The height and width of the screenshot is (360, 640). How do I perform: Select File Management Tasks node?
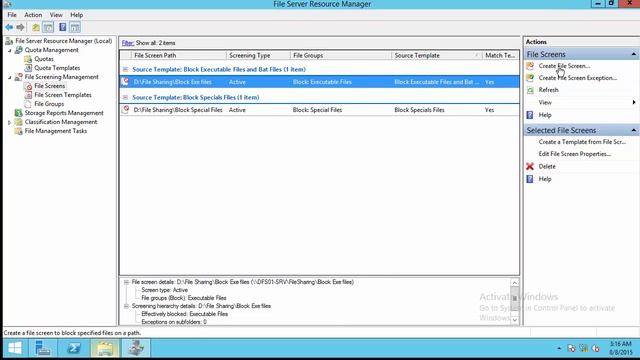point(56,131)
